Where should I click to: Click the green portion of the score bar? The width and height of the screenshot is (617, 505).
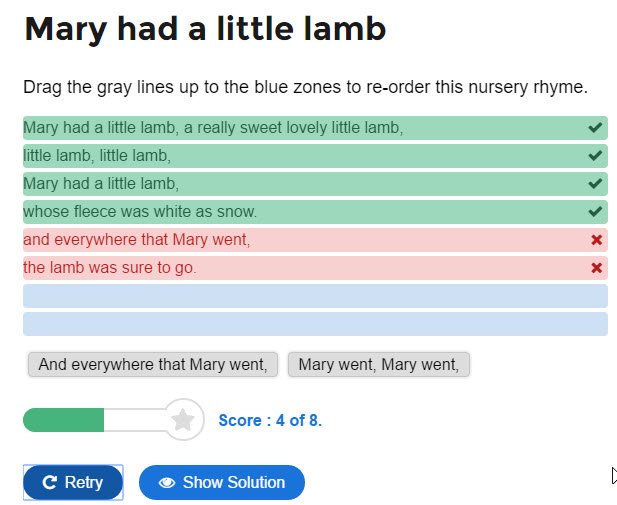point(63,420)
